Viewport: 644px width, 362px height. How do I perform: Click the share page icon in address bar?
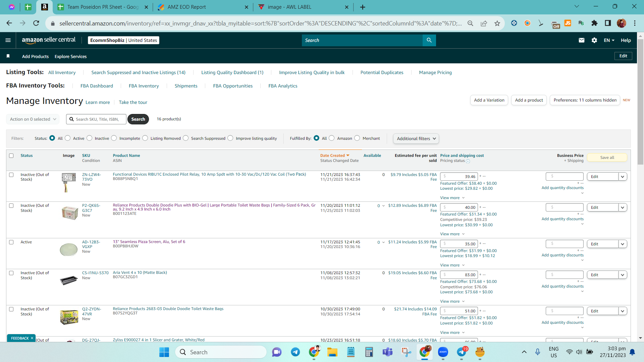pos(484,23)
